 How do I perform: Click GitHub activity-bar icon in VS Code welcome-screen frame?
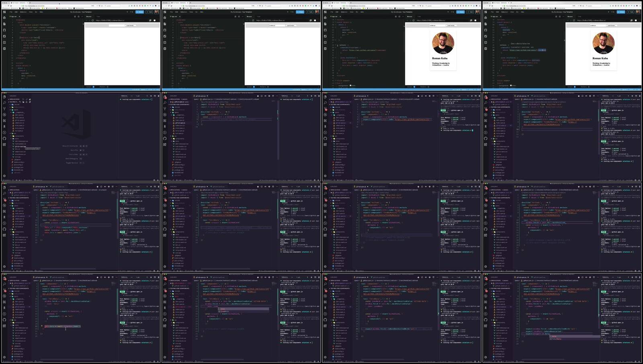tap(4, 139)
